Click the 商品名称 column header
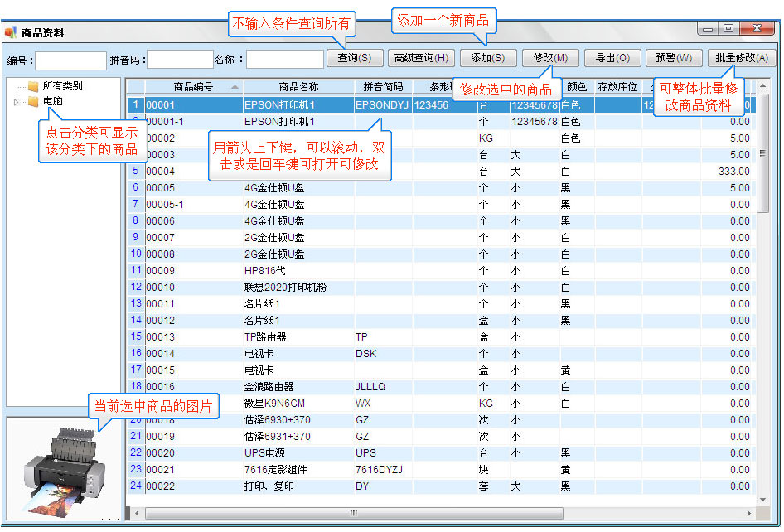The height and width of the screenshot is (532, 784). (x=298, y=86)
